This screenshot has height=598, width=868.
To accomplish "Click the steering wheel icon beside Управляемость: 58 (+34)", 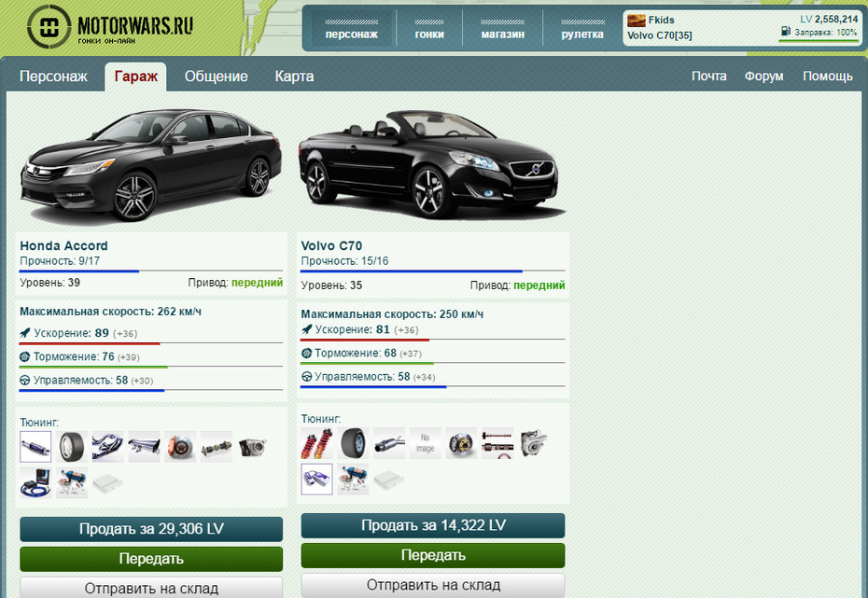I will pyautogui.click(x=306, y=377).
